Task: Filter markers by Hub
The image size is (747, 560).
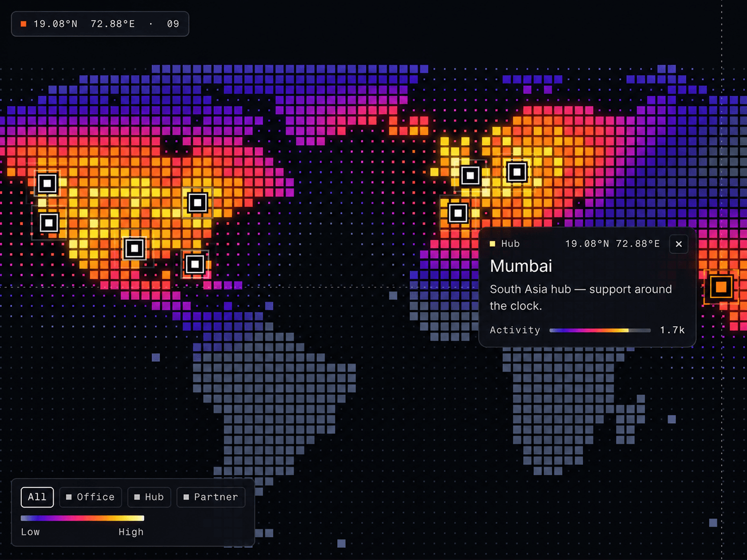Action: [149, 497]
